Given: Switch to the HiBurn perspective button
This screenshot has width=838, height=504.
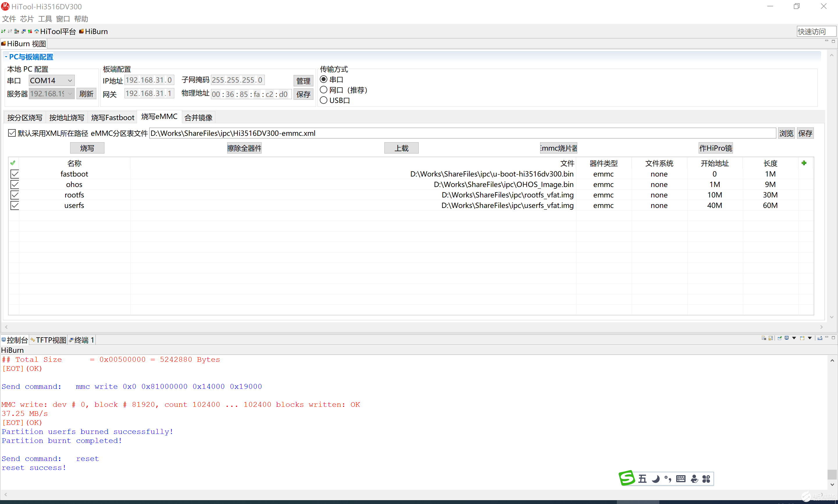Looking at the screenshot, I should (93, 31).
